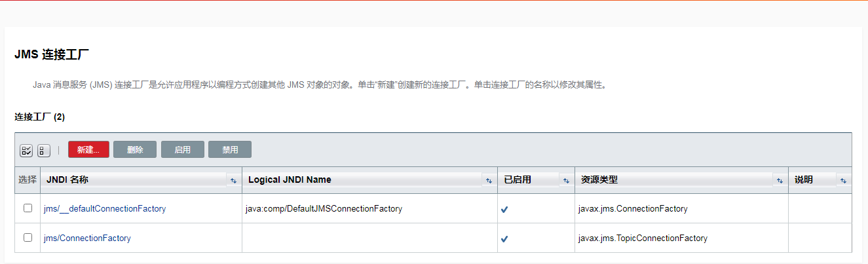Check the jms/ConnectionFactory row checkbox
The width and height of the screenshot is (868, 264).
[28, 238]
